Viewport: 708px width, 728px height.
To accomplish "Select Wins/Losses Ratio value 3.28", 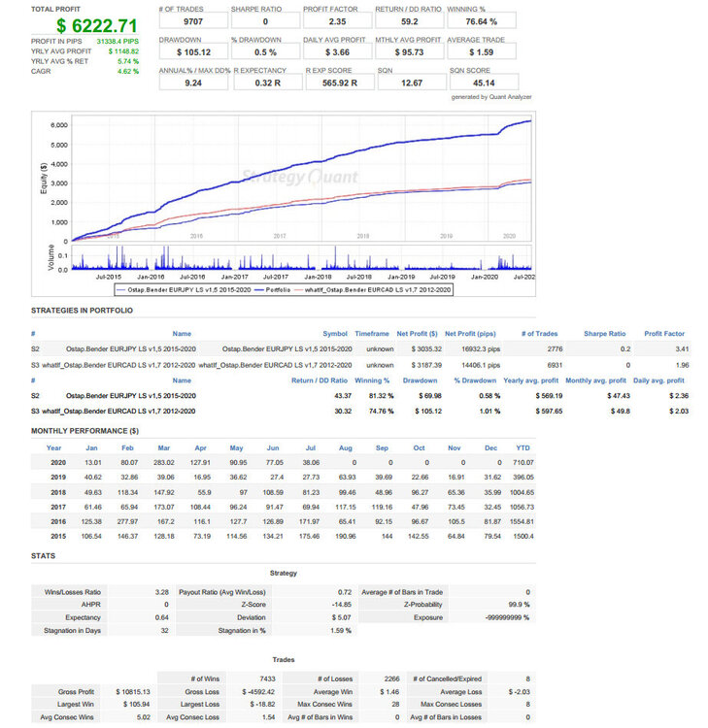I will tap(161, 592).
